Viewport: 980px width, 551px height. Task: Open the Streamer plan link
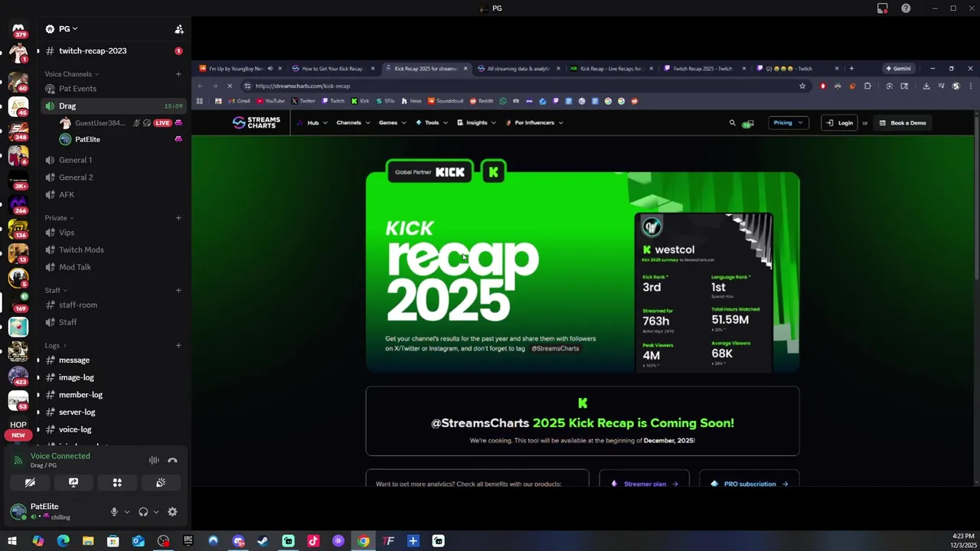click(x=644, y=484)
